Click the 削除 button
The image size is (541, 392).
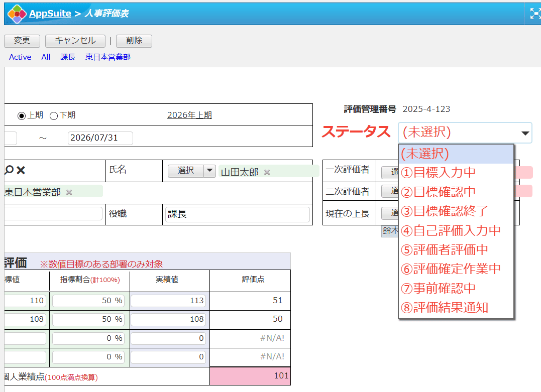pyautogui.click(x=134, y=41)
